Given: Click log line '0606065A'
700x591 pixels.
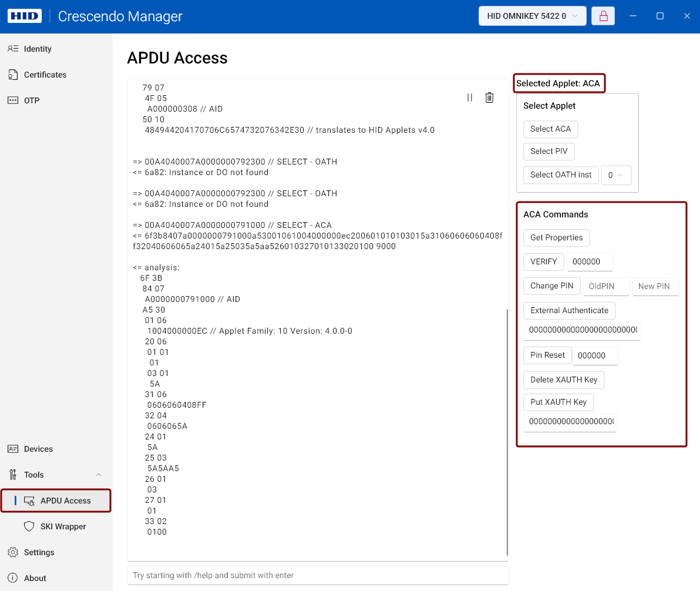Looking at the screenshot, I should coord(167,426).
